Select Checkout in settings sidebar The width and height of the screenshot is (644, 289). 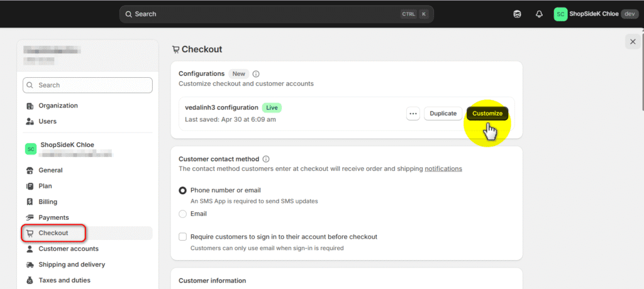tap(87, 233)
